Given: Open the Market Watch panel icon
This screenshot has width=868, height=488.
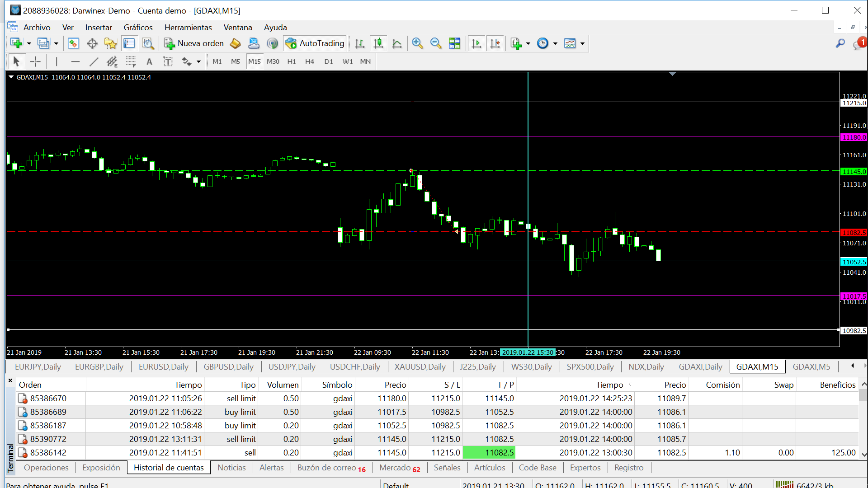Looking at the screenshot, I should 73,43.
